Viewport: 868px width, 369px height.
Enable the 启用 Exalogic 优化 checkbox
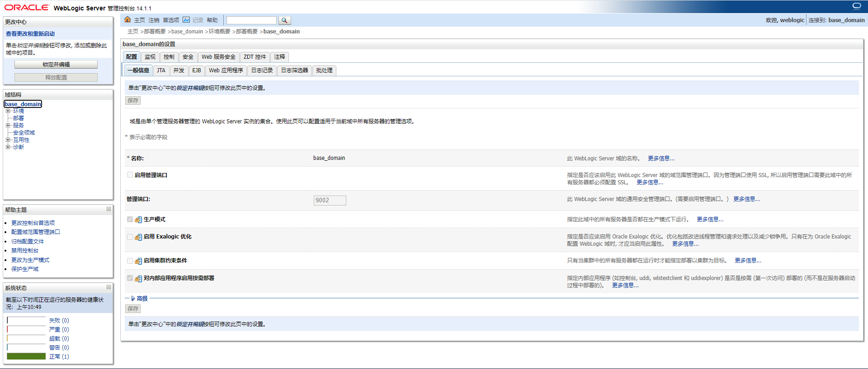(130, 237)
